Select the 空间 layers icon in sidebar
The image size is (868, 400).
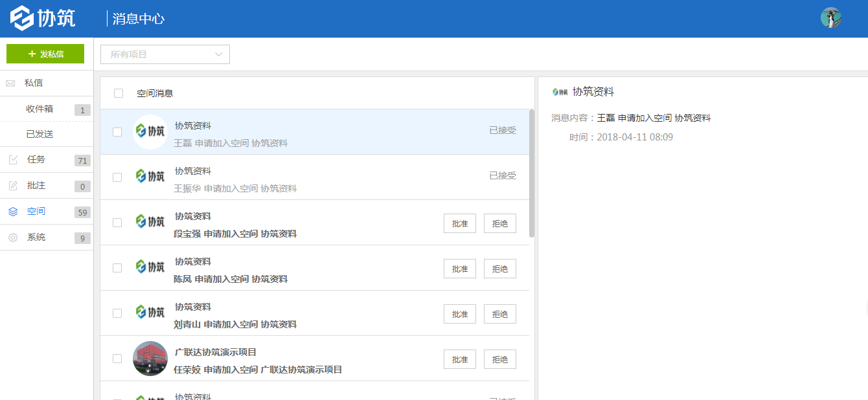12,211
